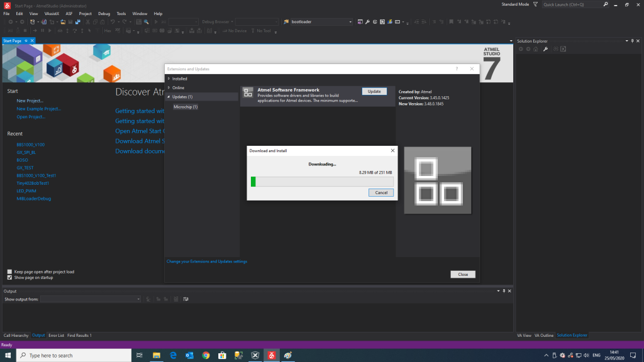The image size is (644, 362).
Task: Click the Type here to search box
Action: click(x=74, y=356)
